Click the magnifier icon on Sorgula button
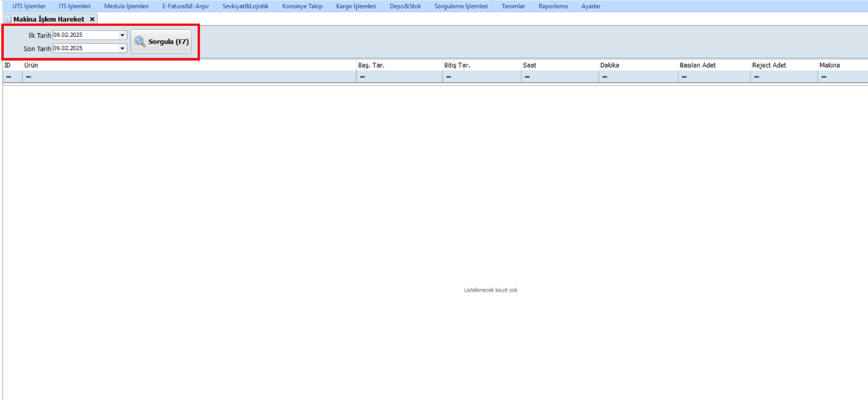Screen dimensions: 868x400 pyautogui.click(x=140, y=42)
